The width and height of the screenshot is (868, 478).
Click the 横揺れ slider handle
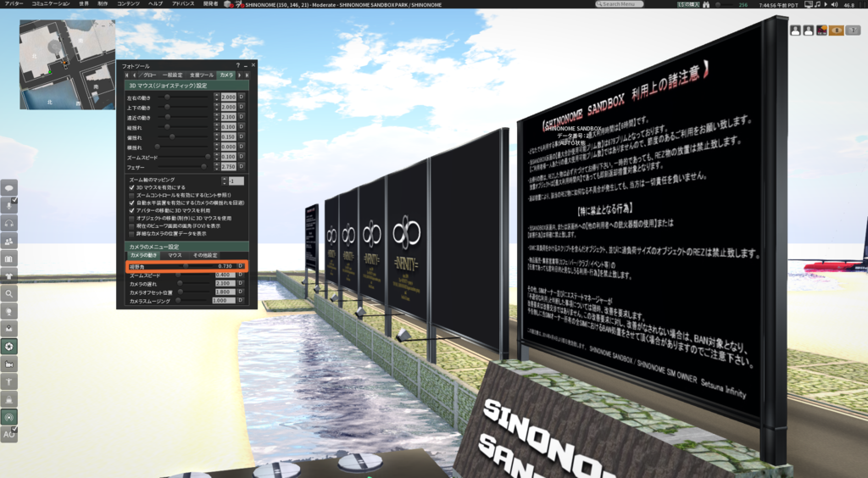pos(158,147)
